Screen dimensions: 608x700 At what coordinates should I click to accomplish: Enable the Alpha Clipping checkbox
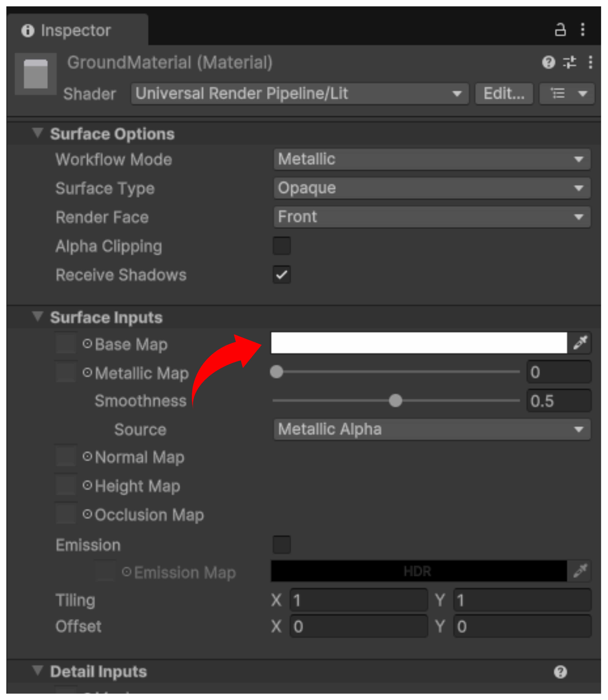click(x=282, y=246)
